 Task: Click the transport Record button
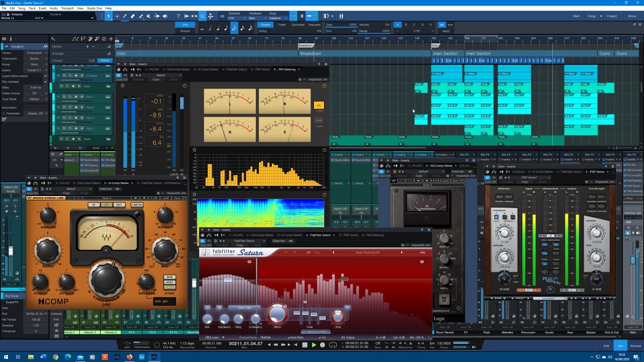tap(323, 345)
